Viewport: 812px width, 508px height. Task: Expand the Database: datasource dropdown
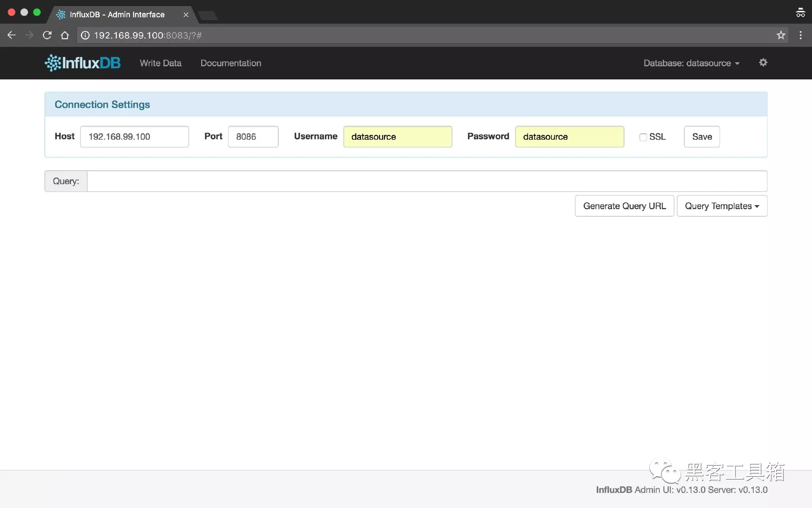click(x=691, y=63)
